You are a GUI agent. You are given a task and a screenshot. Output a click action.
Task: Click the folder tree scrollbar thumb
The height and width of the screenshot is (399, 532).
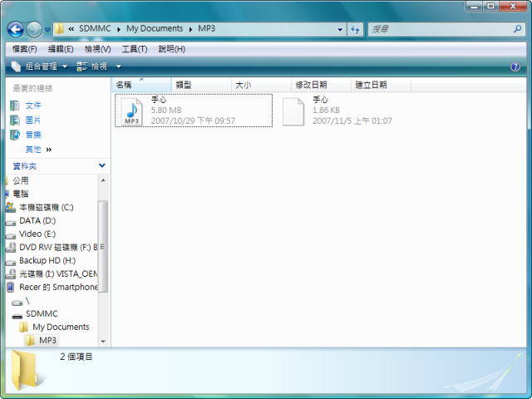point(103,246)
